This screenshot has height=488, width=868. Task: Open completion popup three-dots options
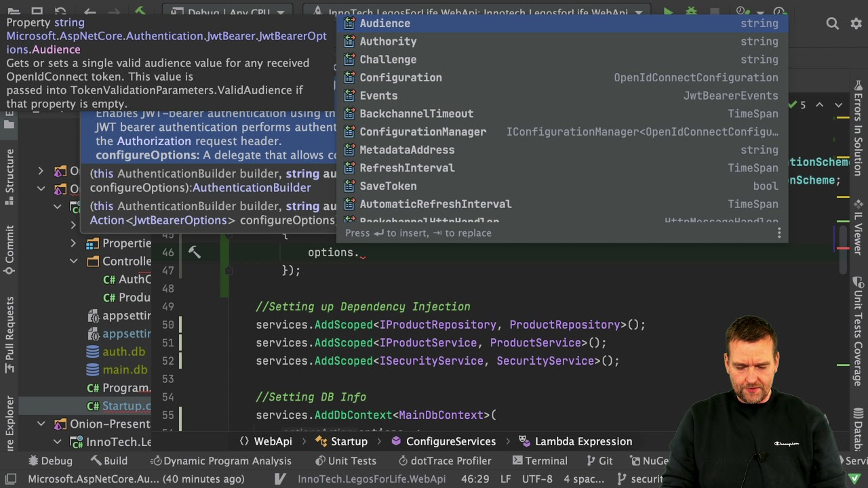[779, 233]
